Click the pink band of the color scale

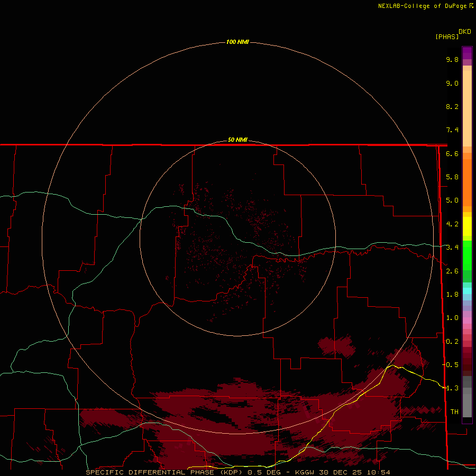click(467, 321)
